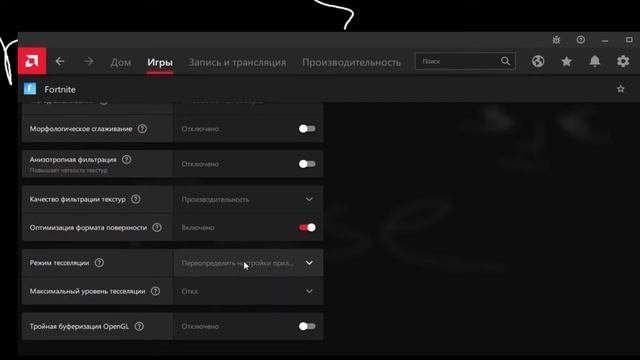
Task: Switch to the Игры tab
Action: click(160, 62)
